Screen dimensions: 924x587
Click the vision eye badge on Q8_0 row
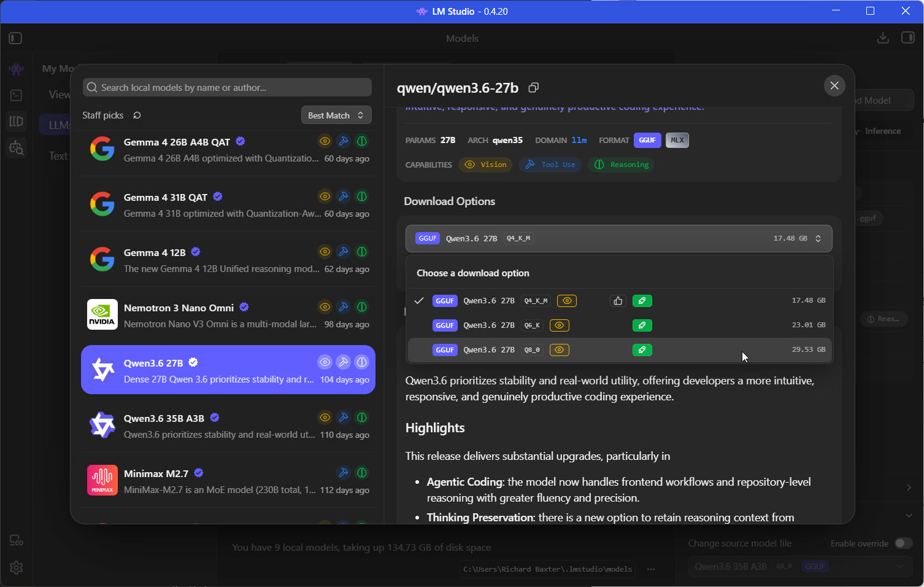coord(560,350)
